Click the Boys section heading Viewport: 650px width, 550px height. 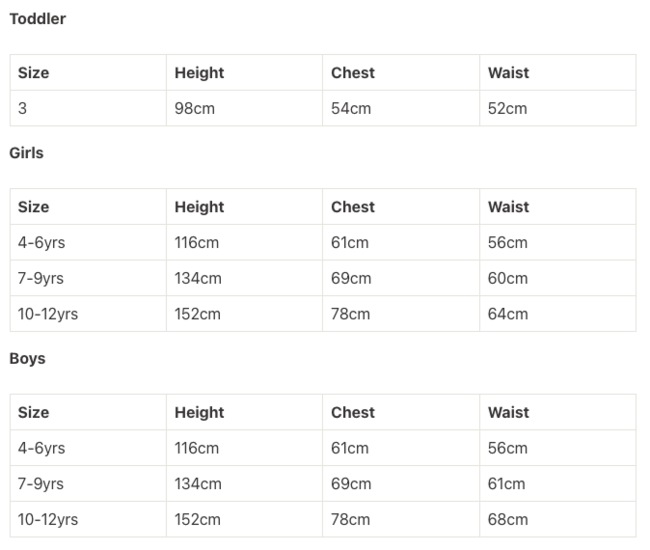point(27,359)
